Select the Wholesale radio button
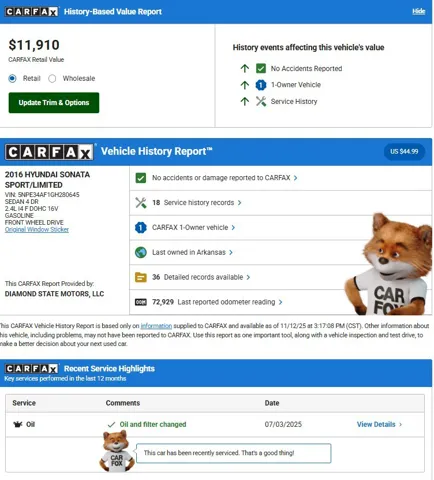The width and height of the screenshot is (434, 480). (52, 79)
